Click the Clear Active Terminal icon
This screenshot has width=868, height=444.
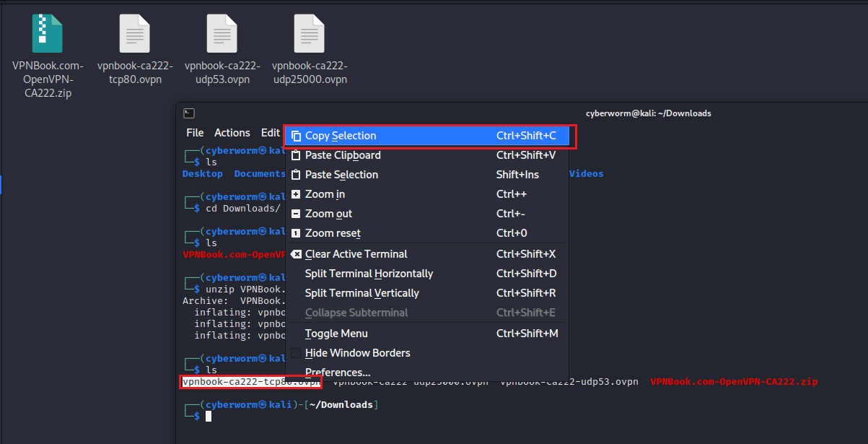tap(296, 254)
